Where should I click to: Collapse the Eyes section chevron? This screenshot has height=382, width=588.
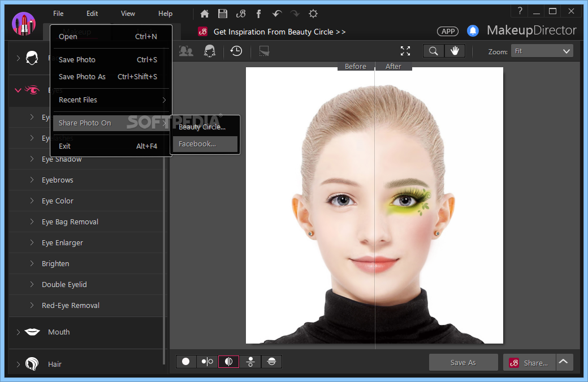[x=18, y=90]
